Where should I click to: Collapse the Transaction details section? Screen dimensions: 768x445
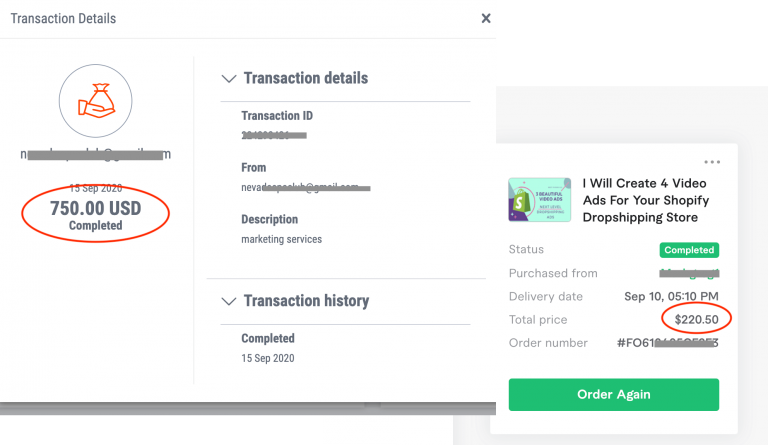[230, 78]
